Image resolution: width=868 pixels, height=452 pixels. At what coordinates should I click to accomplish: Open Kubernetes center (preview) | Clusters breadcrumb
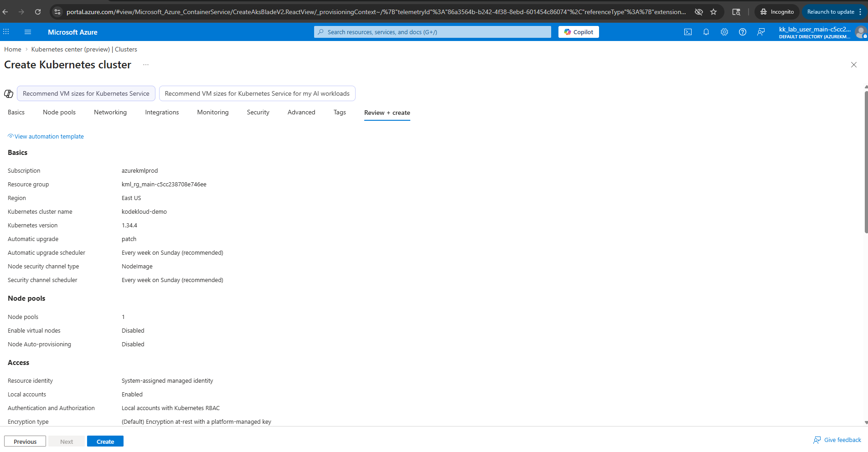(x=84, y=50)
